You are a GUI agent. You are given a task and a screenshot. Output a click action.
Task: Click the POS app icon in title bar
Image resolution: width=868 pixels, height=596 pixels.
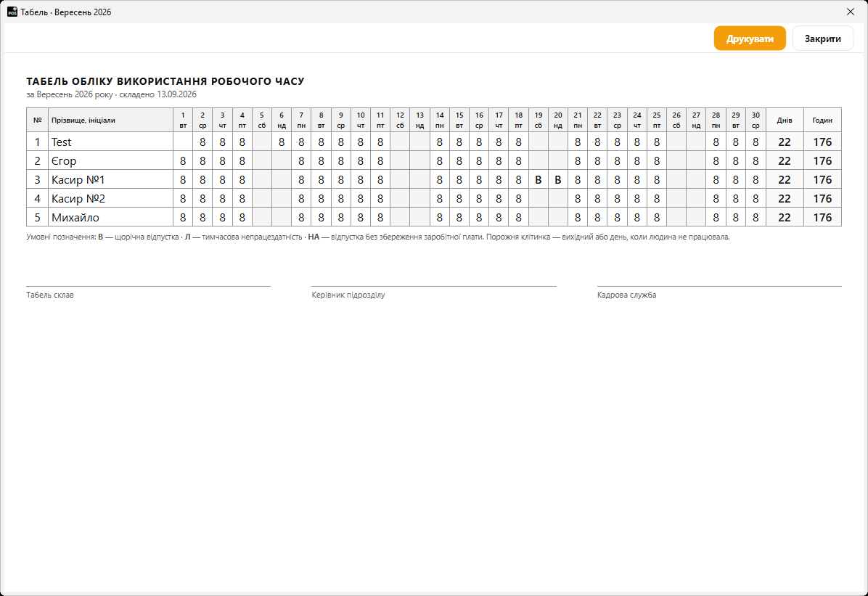[12, 12]
